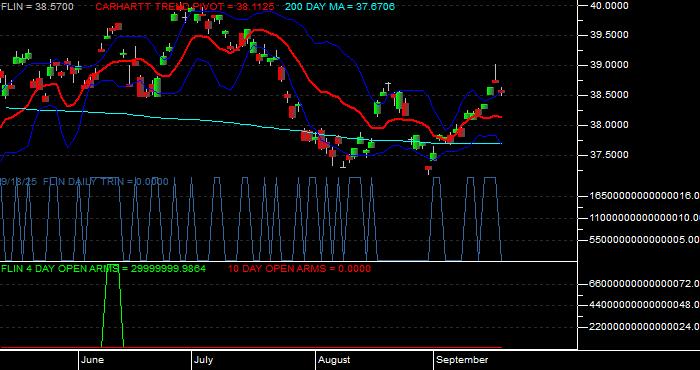Image resolution: width=700 pixels, height=370 pixels.
Task: Click the 10 DAY OPEN ARMS = 0.0000 label
Action: pos(299,269)
